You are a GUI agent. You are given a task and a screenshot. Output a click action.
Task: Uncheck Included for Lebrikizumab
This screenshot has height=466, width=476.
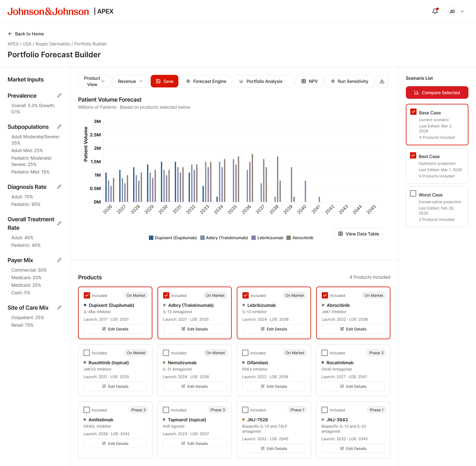pos(245,295)
